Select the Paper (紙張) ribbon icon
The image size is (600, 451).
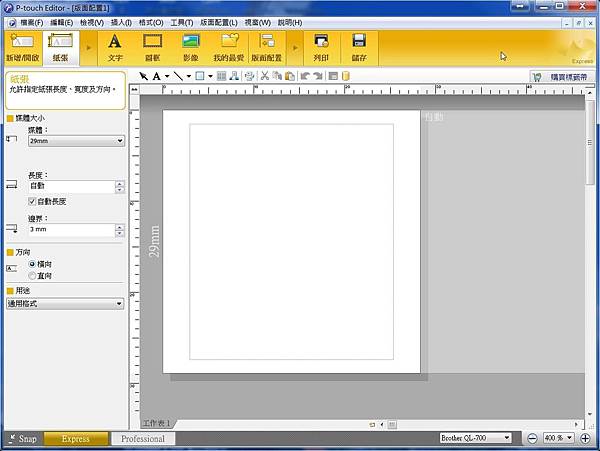(x=60, y=48)
